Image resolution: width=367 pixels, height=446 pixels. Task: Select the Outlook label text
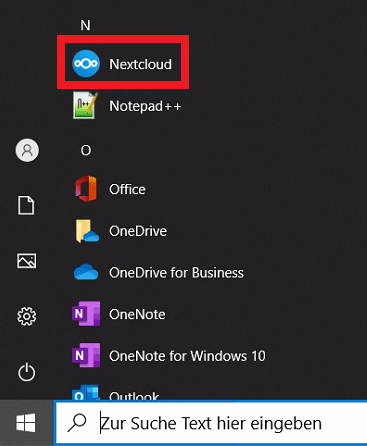(134, 396)
